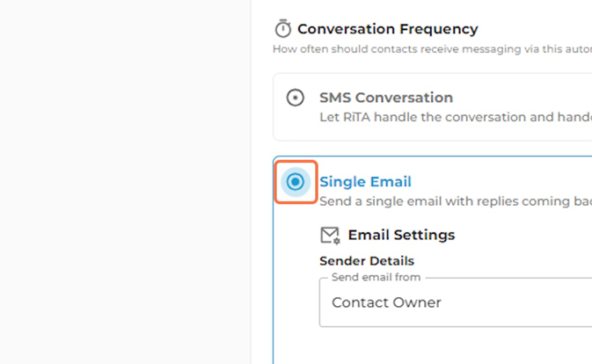Screen dimensions: 592x364
Task: Click the blank gray left side panel
Action: [125, 182]
